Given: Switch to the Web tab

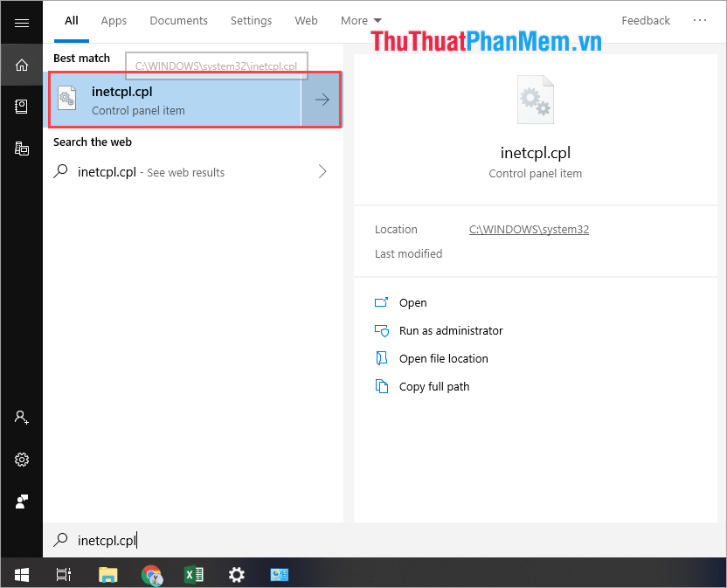Looking at the screenshot, I should pos(306,20).
